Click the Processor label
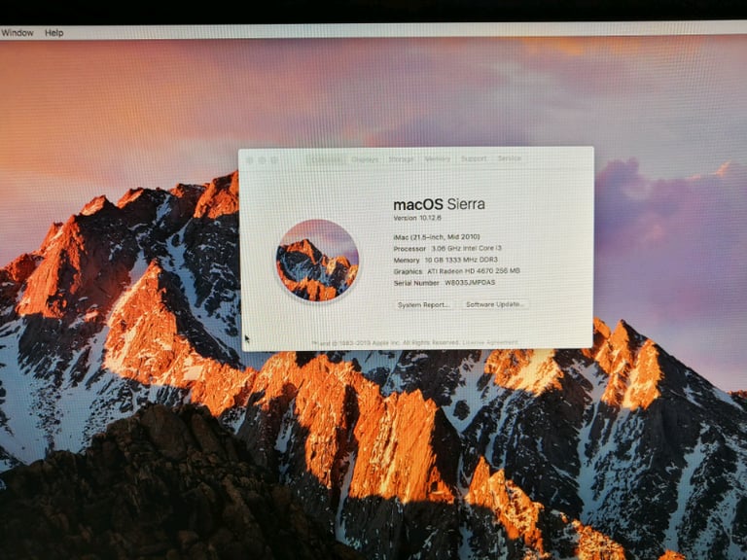The width and height of the screenshot is (747, 560). click(409, 249)
